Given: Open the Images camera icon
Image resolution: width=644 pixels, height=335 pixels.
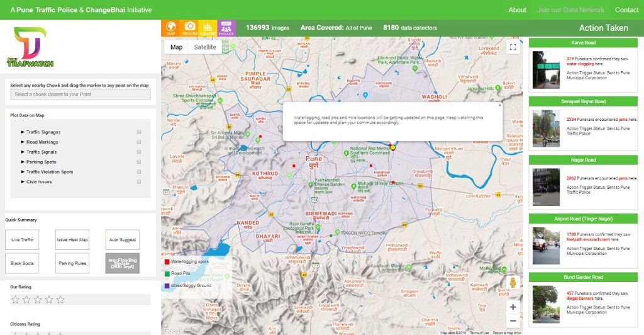Looking at the screenshot, I should pyautogui.click(x=189, y=28).
